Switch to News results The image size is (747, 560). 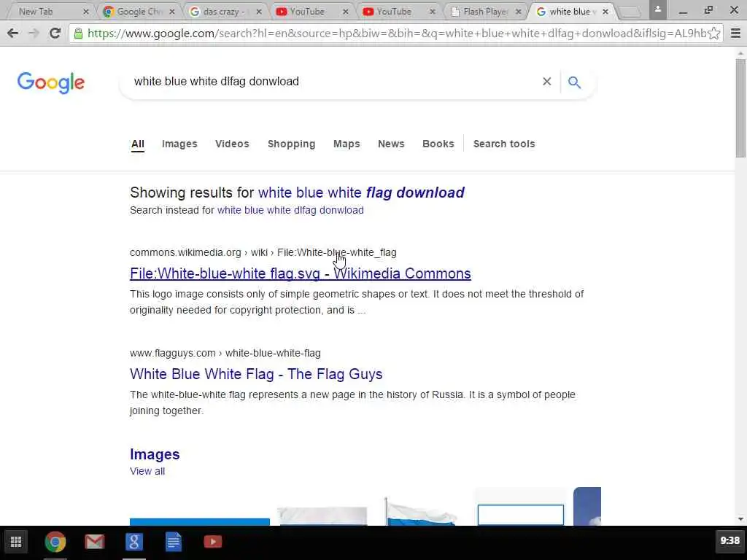click(391, 144)
